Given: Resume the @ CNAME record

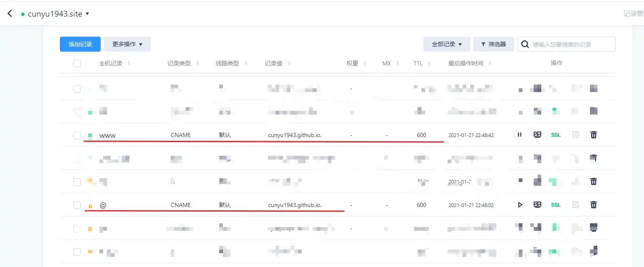Looking at the screenshot, I should (519, 205).
